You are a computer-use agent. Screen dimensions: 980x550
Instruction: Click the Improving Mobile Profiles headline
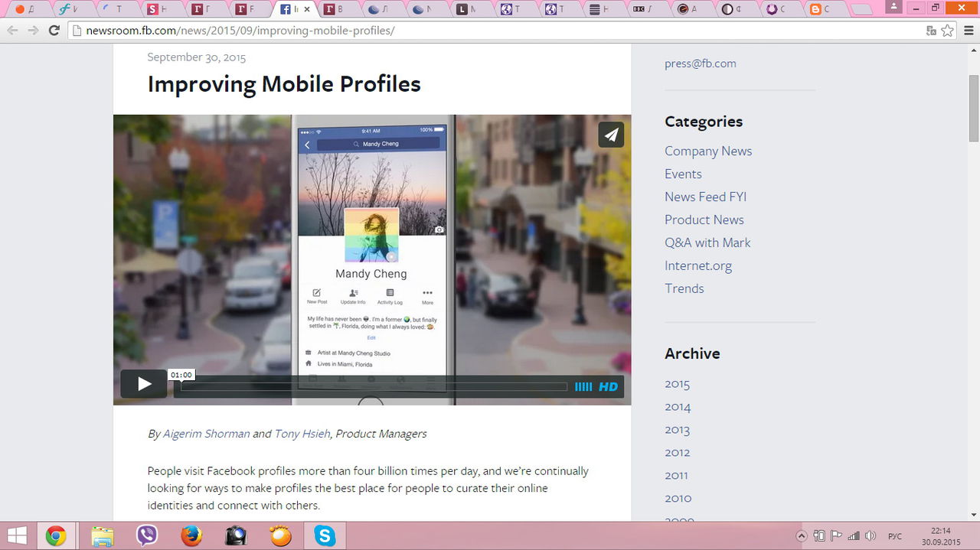(x=284, y=83)
